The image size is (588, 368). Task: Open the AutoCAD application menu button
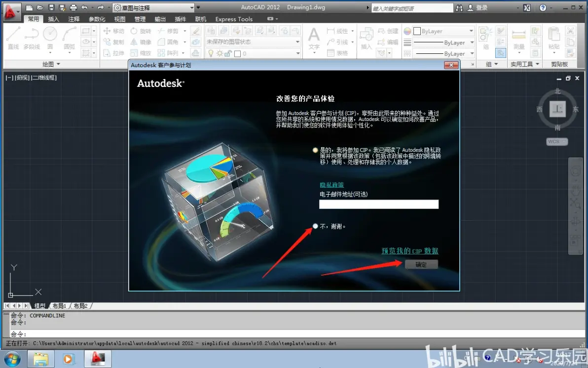[11, 11]
